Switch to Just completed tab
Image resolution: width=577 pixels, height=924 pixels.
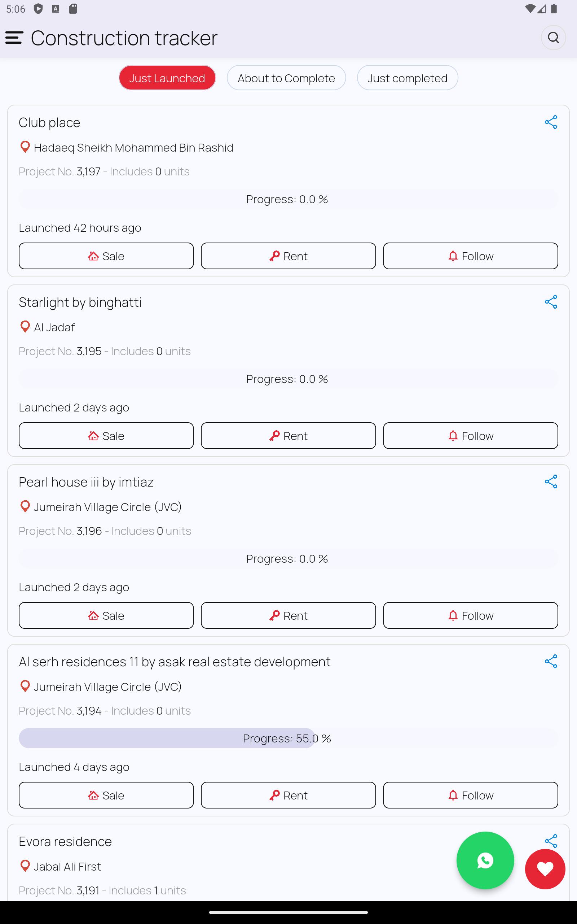tap(407, 78)
